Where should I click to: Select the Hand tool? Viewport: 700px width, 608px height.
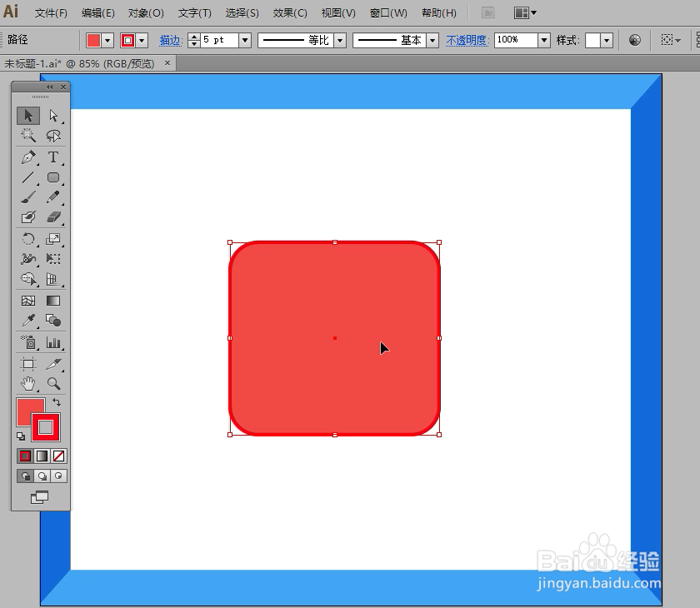(x=28, y=384)
